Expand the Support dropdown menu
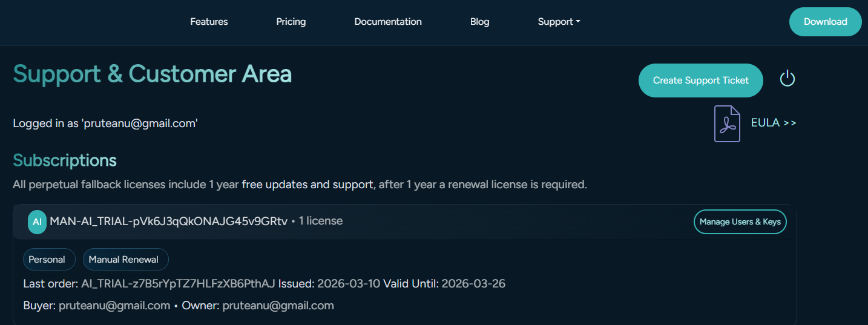The image size is (868, 325). pos(559,22)
